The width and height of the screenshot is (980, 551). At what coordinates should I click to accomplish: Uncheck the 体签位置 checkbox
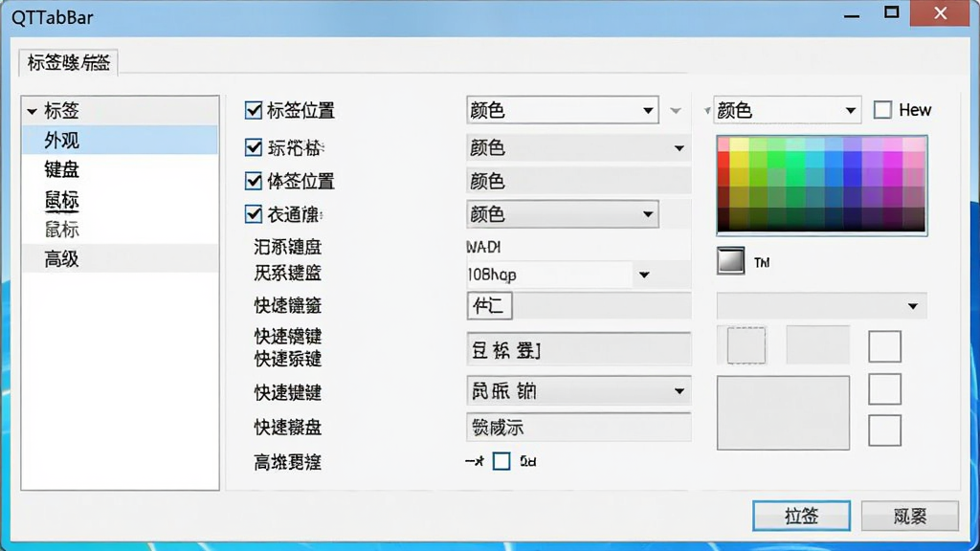point(253,181)
